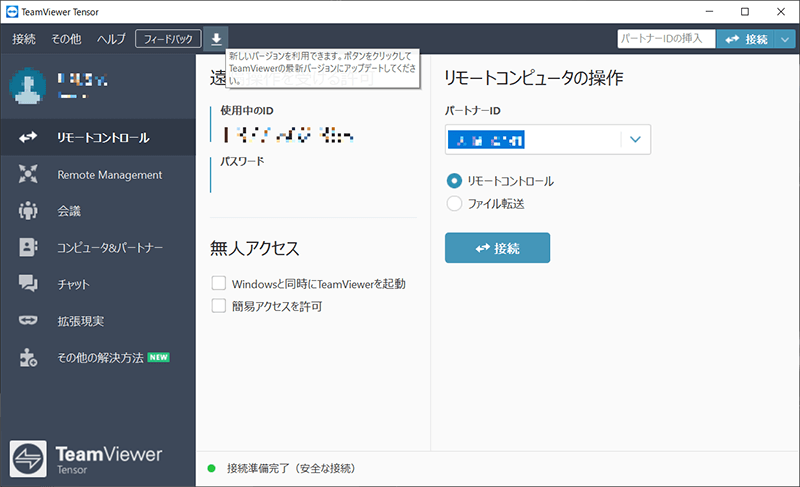Screen dimensions: 800x487
Task: Click the 無人アクセス heading
Action: click(x=255, y=248)
